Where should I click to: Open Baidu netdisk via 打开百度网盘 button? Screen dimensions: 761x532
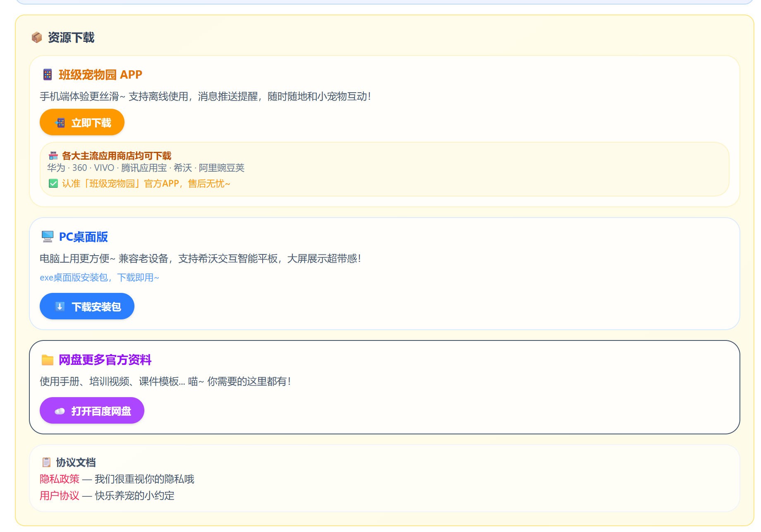click(x=92, y=410)
